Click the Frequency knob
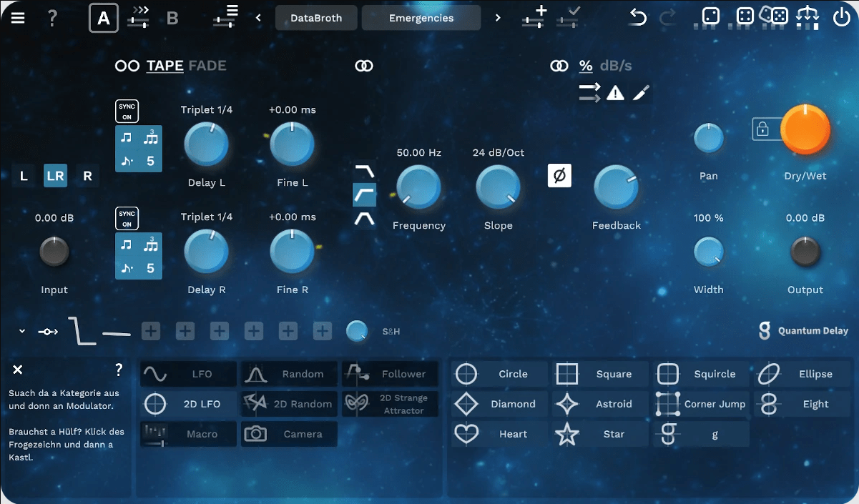This screenshot has height=504, width=859. [418, 187]
